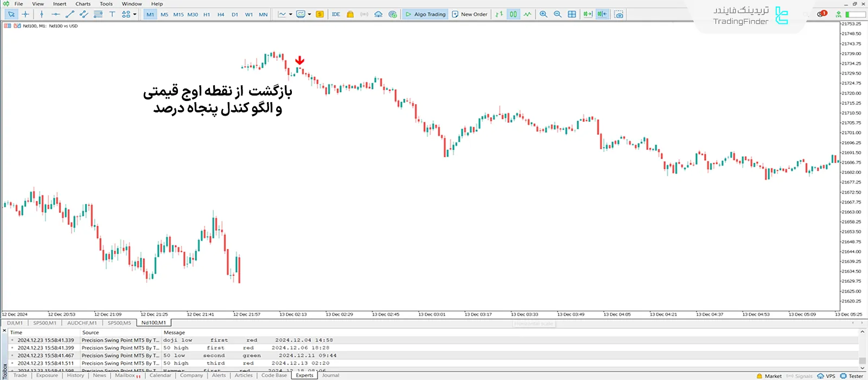Click the zoom out magnifier icon
The width and height of the screenshot is (868, 380).
(x=557, y=15)
